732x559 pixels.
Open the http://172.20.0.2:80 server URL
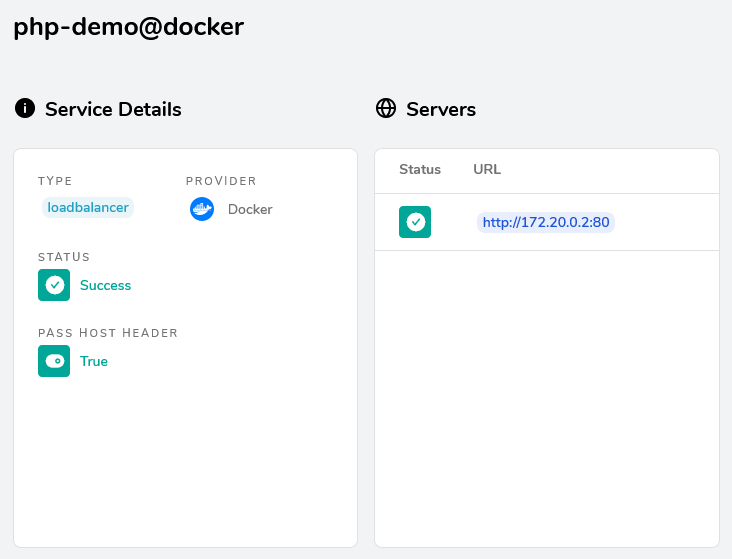[546, 222]
